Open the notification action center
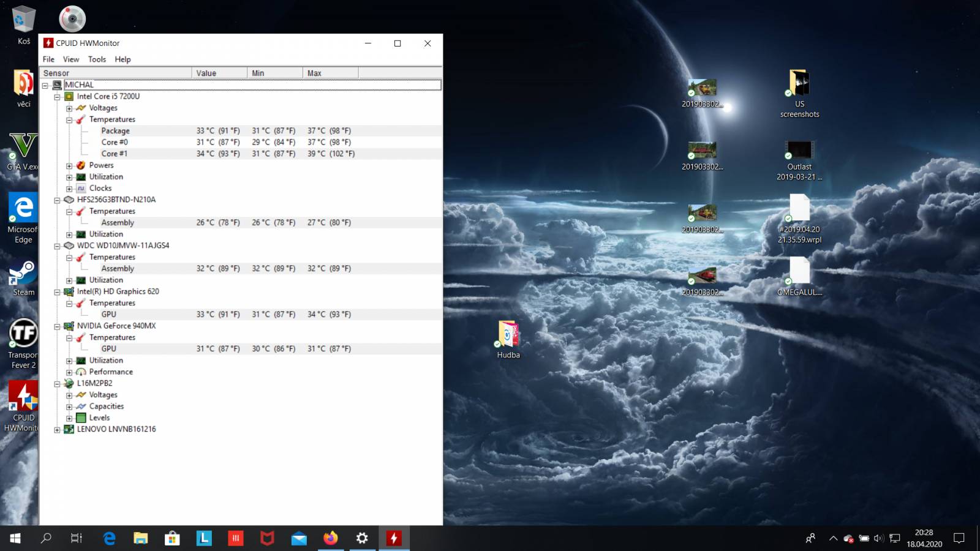Viewport: 980px width, 551px height. pyautogui.click(x=959, y=538)
